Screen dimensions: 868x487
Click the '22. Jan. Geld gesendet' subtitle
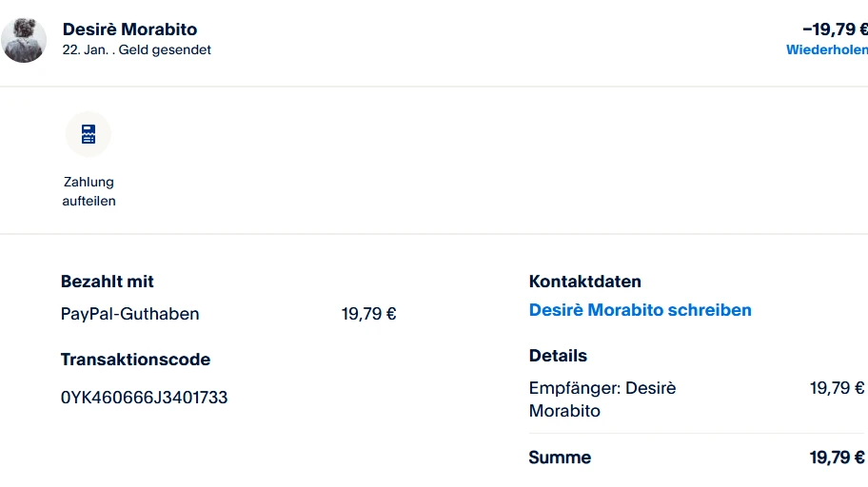136,50
